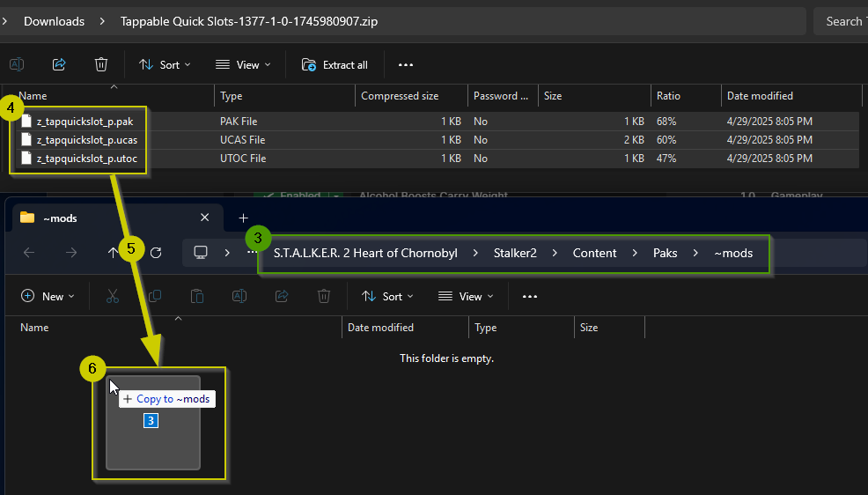The height and width of the screenshot is (495, 868).
Task: Expand chevron after monitor icon
Action: tap(227, 253)
